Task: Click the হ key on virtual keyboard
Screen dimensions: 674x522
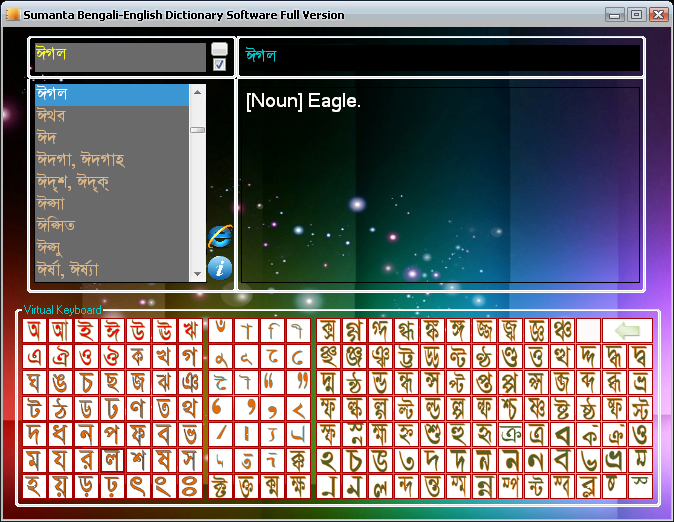Action: point(34,486)
